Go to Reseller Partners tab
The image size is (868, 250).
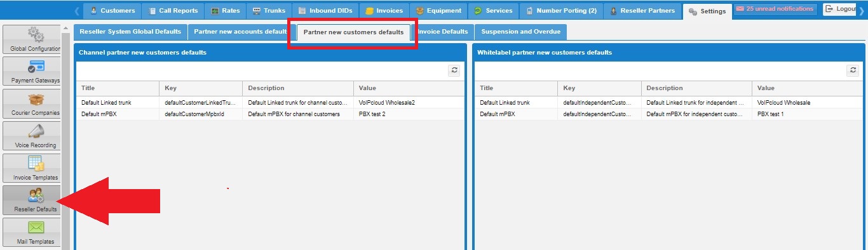[x=642, y=11]
